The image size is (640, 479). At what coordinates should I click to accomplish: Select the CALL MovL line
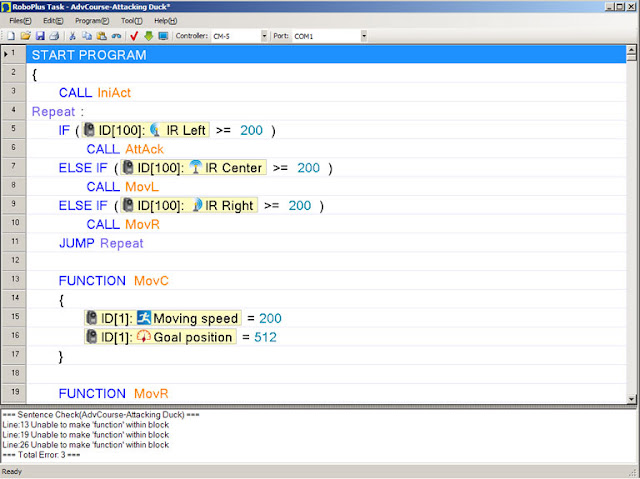point(326,186)
